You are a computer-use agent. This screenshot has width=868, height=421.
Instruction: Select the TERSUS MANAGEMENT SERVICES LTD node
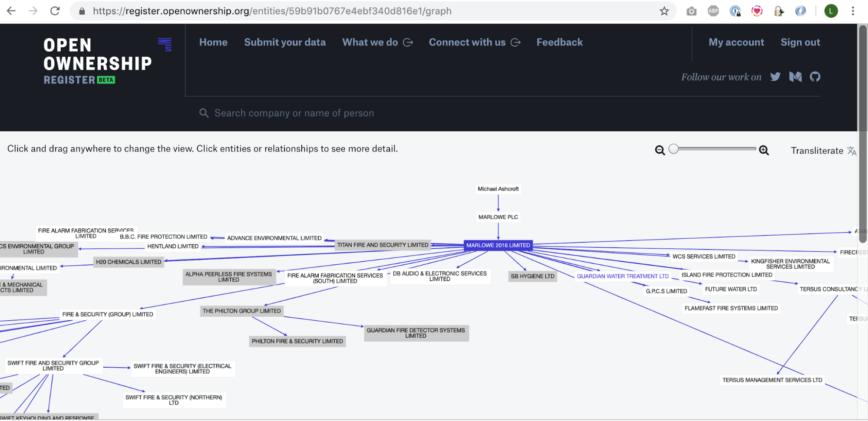click(x=772, y=380)
